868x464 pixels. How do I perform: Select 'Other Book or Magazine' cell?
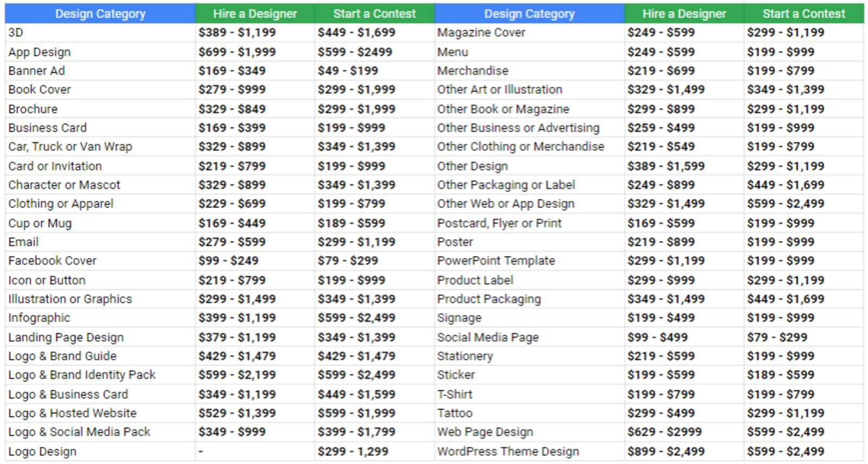pos(529,109)
